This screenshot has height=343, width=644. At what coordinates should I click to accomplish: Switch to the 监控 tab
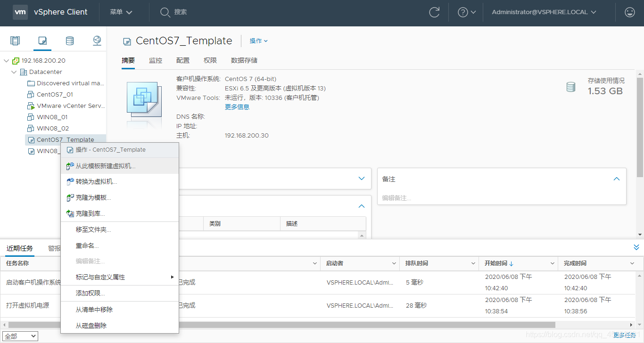(x=156, y=60)
